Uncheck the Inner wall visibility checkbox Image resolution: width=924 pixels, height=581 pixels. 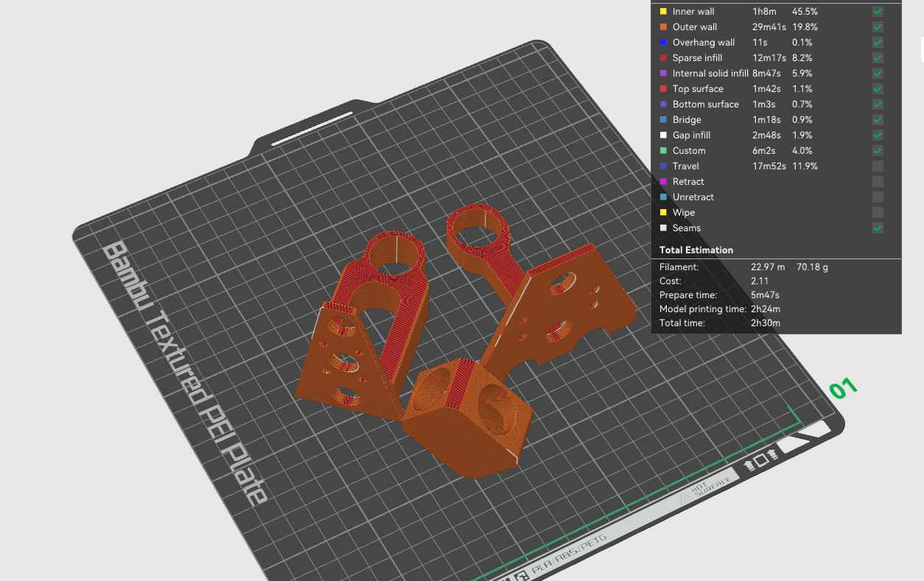[878, 12]
